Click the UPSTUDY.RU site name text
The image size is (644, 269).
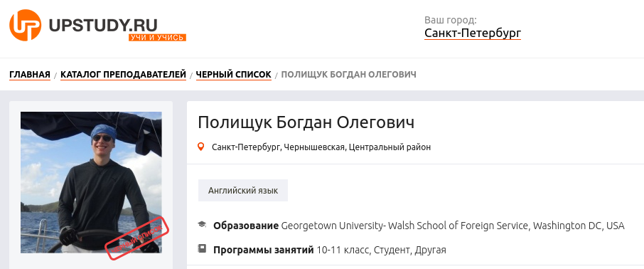(x=103, y=25)
